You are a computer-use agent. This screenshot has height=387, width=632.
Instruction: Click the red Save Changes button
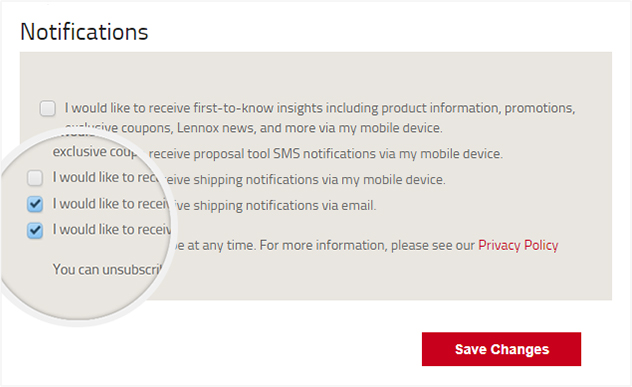pyautogui.click(x=501, y=349)
